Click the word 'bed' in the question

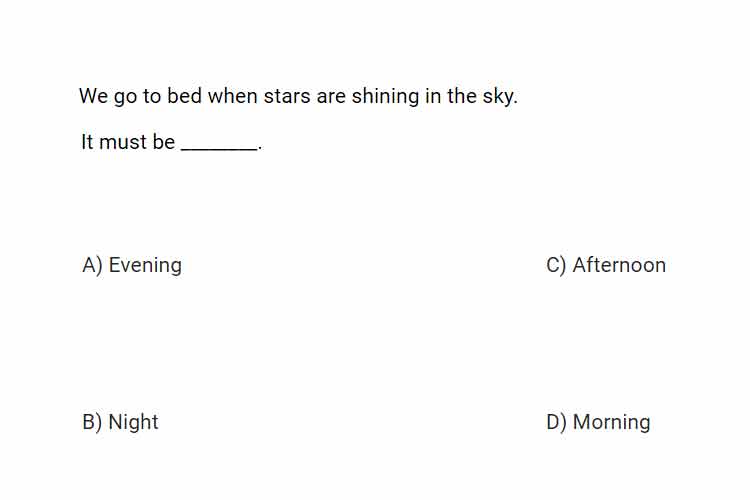click(x=184, y=96)
